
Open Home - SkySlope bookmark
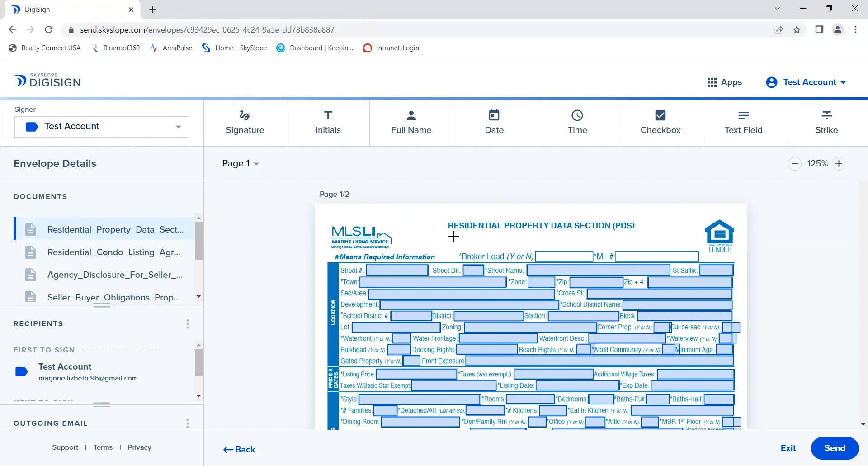[x=234, y=48]
